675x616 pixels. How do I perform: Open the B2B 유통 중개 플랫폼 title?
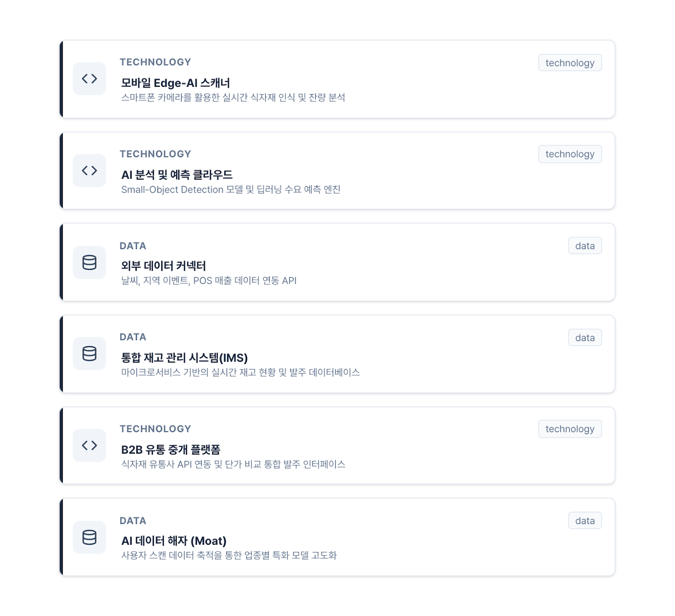pos(171,450)
